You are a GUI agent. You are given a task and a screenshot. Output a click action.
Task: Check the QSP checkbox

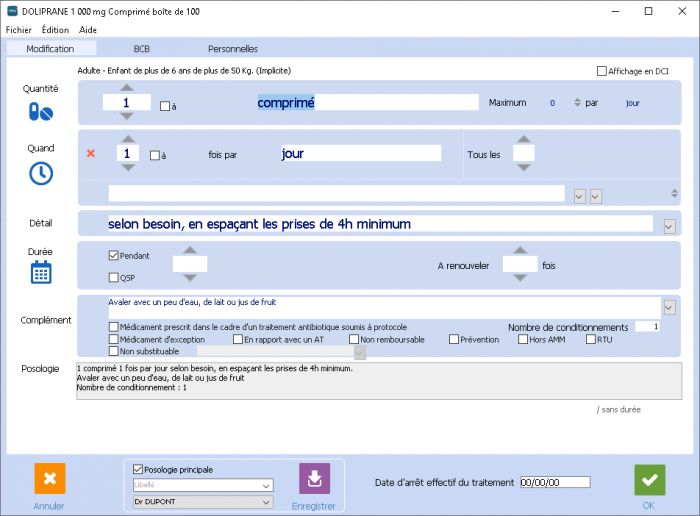click(113, 278)
